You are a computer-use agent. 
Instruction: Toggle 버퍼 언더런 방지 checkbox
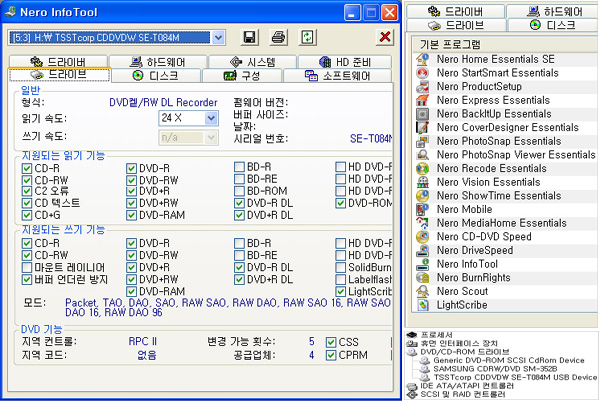pyautogui.click(x=26, y=279)
